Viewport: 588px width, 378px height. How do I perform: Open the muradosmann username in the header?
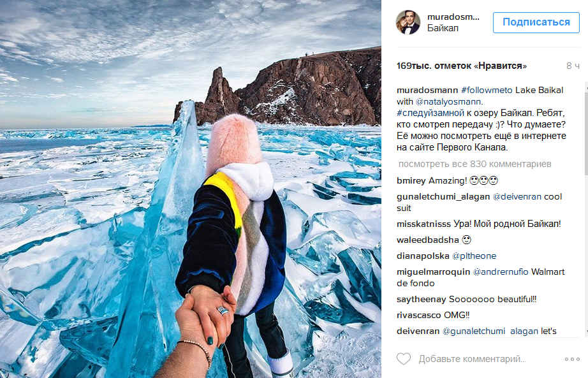pos(453,17)
